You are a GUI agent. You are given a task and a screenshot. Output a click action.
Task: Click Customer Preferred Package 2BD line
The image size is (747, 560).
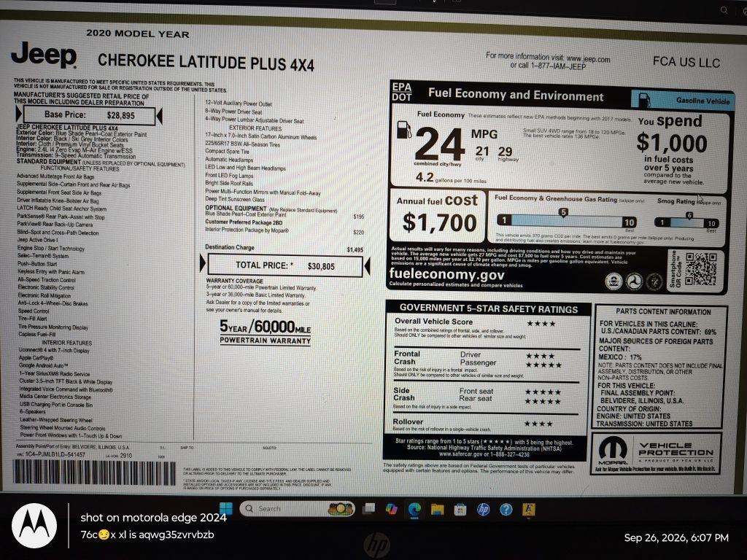pos(244,222)
